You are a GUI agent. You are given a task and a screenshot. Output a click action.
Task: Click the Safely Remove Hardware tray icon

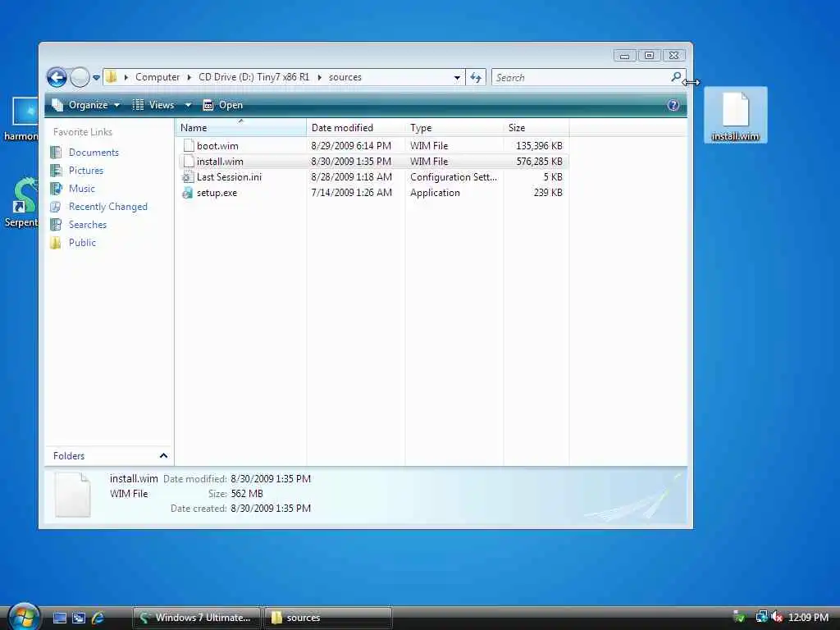(739, 617)
